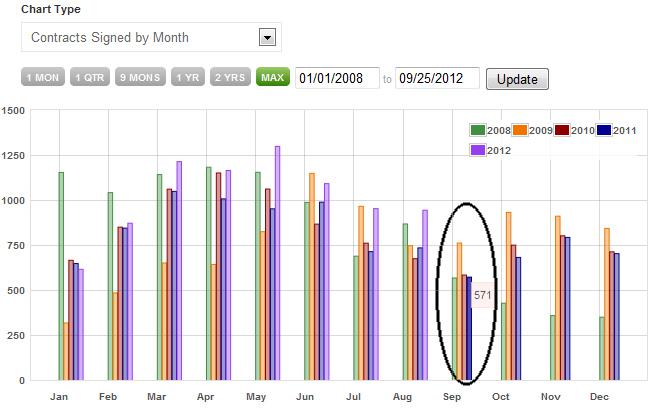Click the 2012 purple legend swatch
658x409 pixels.
pos(478,150)
